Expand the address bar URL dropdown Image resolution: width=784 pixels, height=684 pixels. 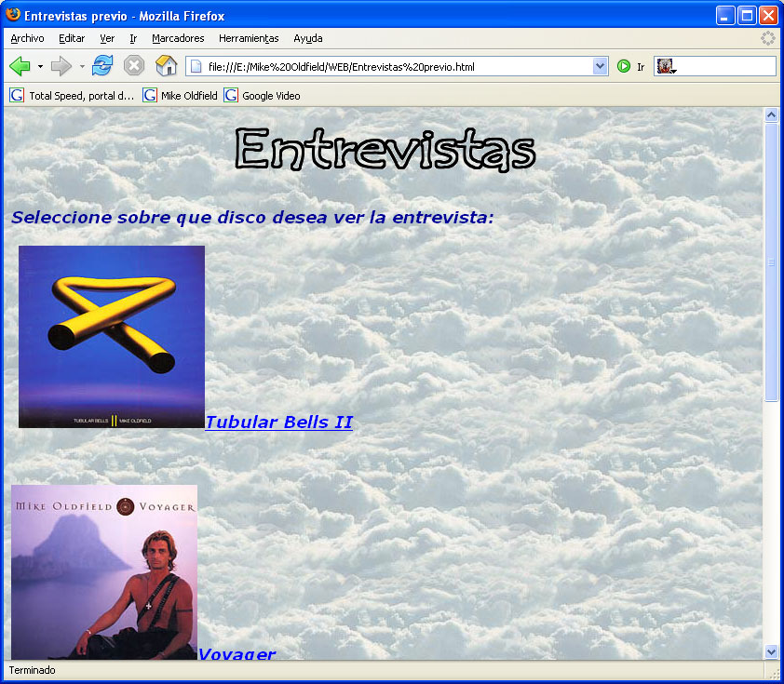click(x=600, y=66)
